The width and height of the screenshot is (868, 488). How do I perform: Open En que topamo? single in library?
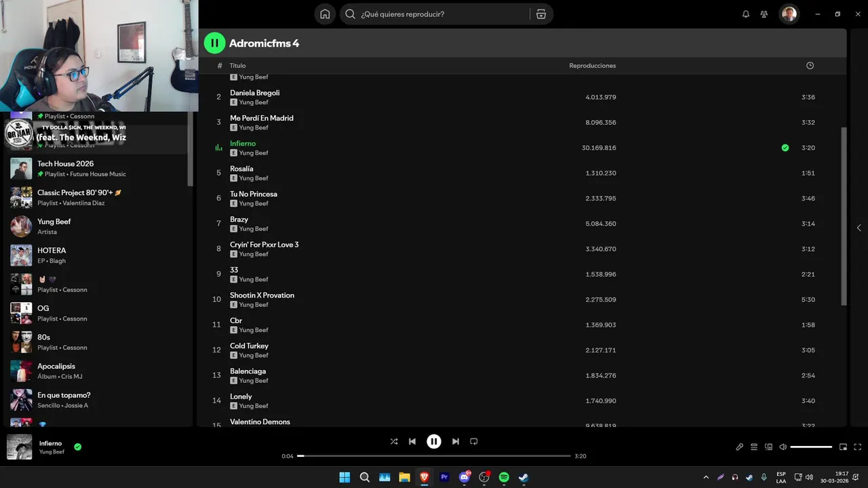coord(98,400)
